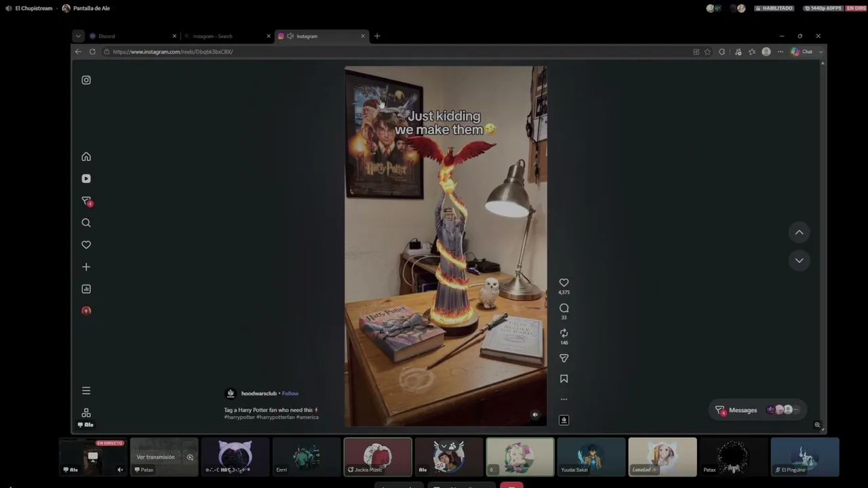Select Ale's live stream tile
868x488 pixels.
93,457
